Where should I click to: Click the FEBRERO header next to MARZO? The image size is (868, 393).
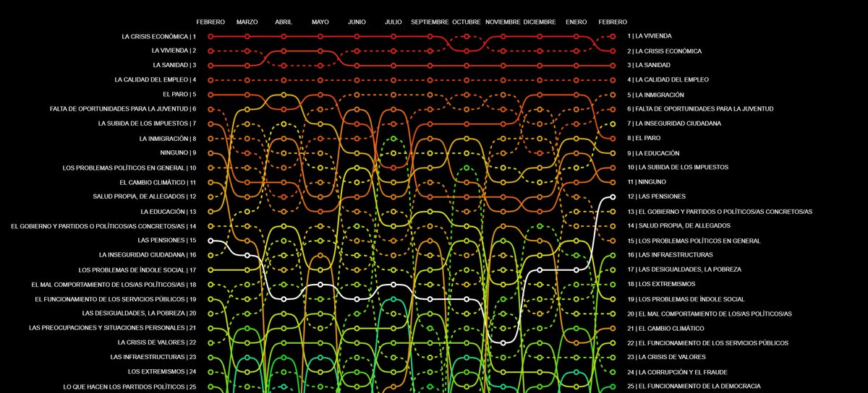[x=210, y=22]
